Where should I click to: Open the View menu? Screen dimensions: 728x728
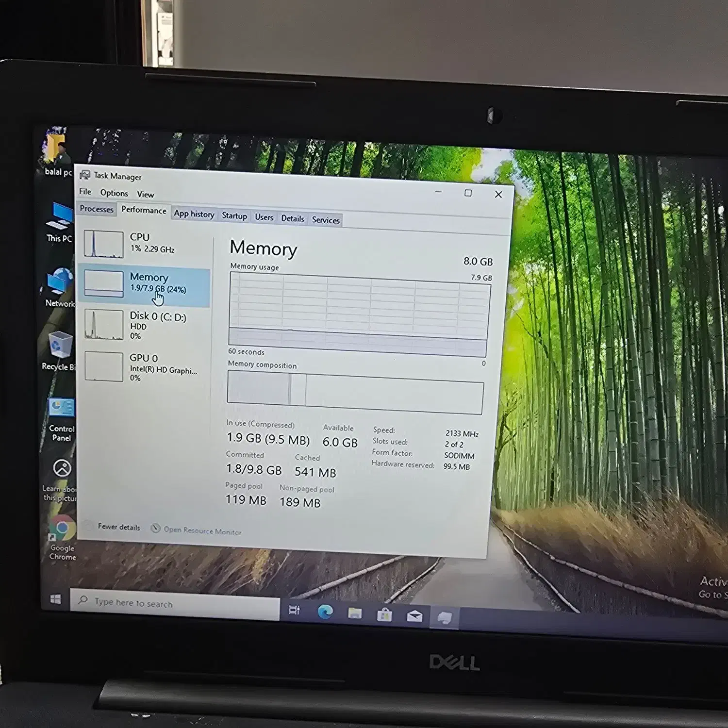tap(145, 194)
